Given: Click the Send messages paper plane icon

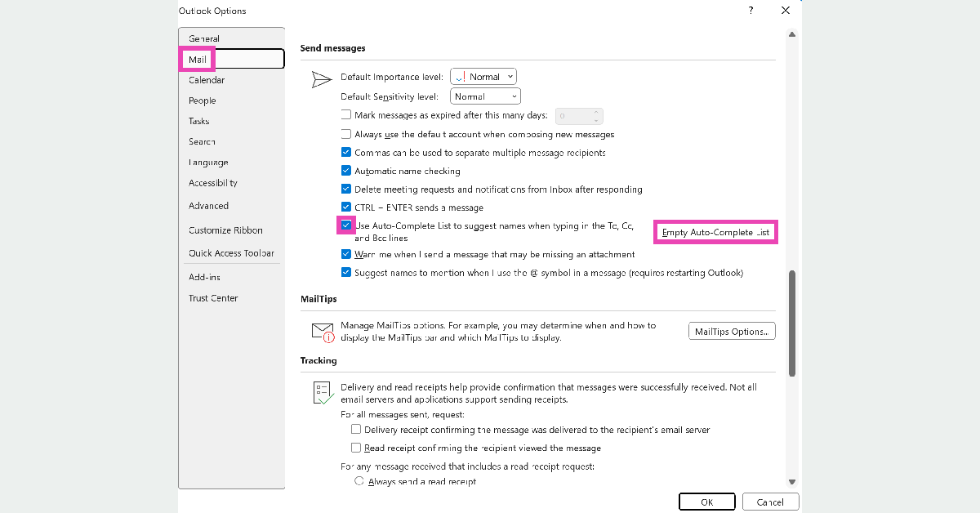Looking at the screenshot, I should click(322, 79).
